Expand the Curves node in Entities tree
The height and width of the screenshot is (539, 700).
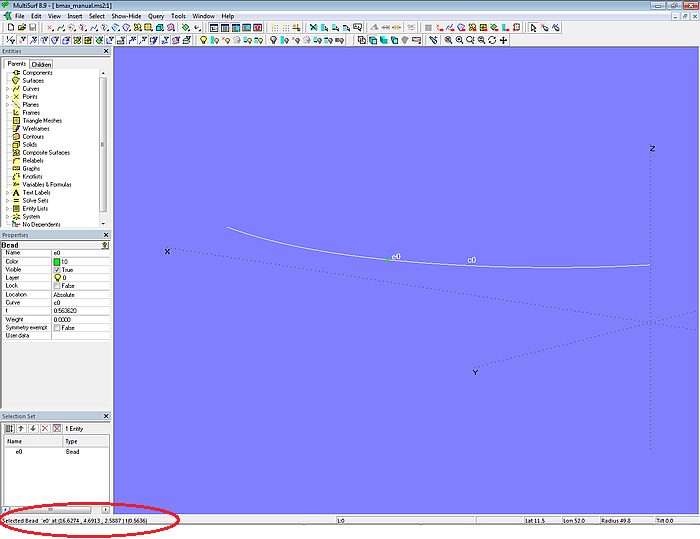tap(7, 89)
